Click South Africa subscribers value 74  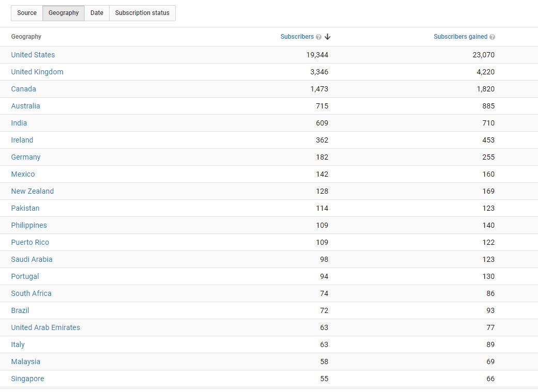324,293
